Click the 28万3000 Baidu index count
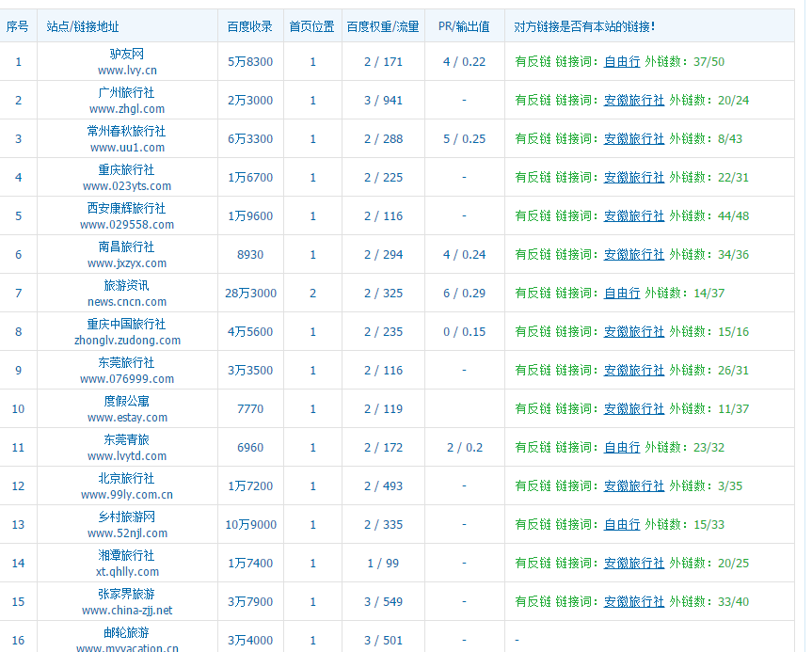The width and height of the screenshot is (812, 652). pos(250,294)
